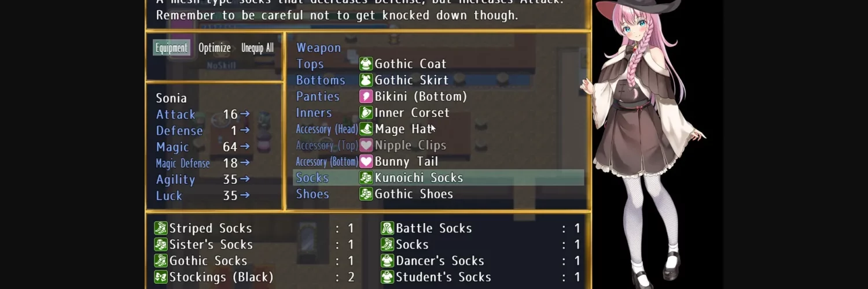
Task: Select the empty Weapon slot
Action: point(439,47)
